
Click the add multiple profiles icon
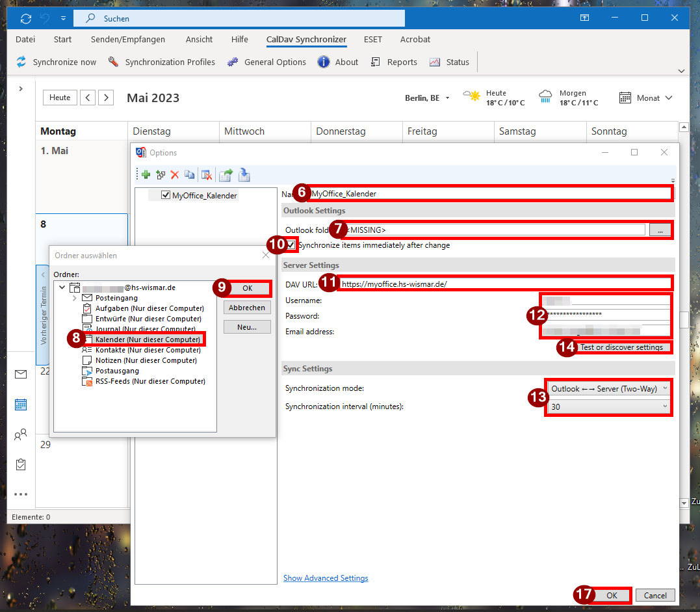pos(161,175)
